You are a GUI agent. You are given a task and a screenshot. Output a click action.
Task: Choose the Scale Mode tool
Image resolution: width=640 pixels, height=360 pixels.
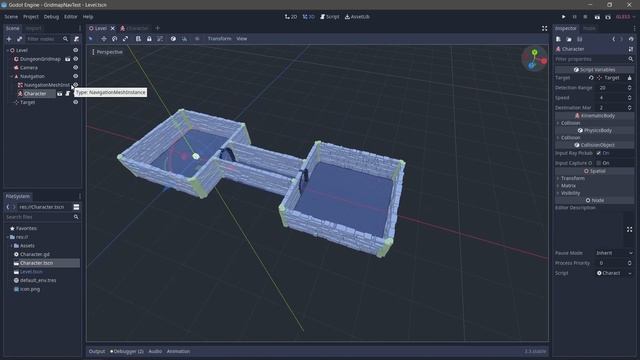(125, 39)
